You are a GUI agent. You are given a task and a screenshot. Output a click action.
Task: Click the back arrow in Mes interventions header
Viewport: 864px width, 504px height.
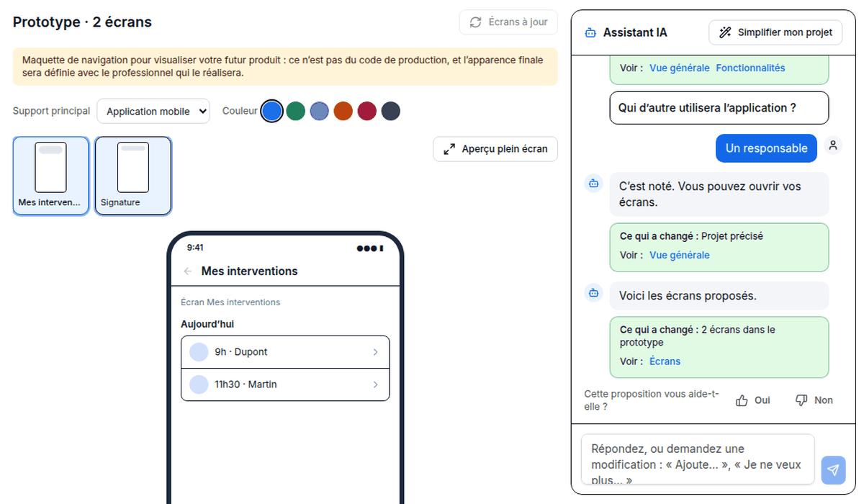(x=188, y=271)
